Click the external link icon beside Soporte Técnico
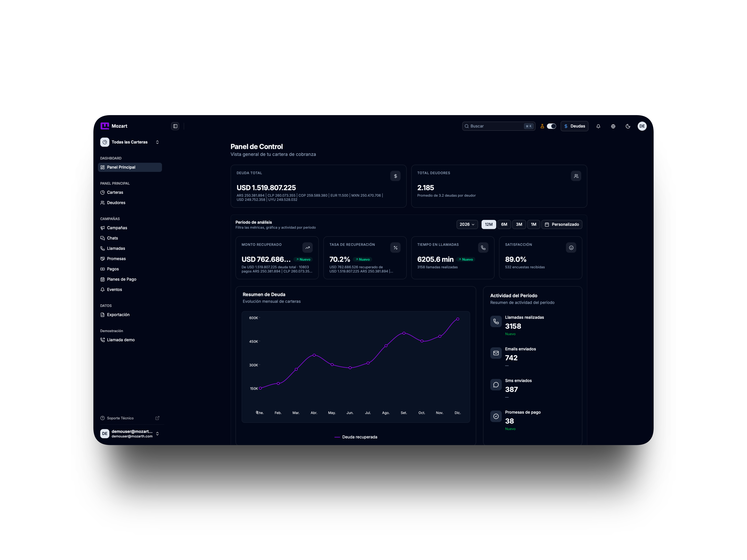This screenshot has width=747, height=560. (157, 418)
